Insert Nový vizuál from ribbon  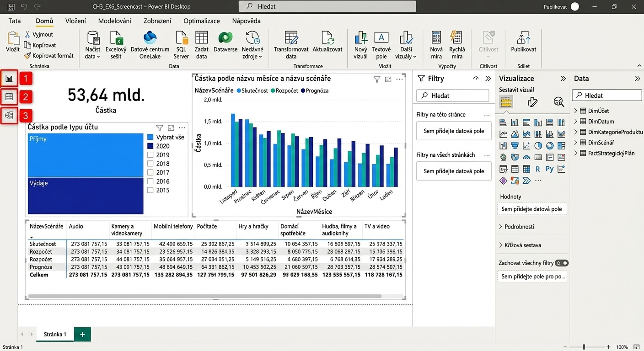[361, 45]
